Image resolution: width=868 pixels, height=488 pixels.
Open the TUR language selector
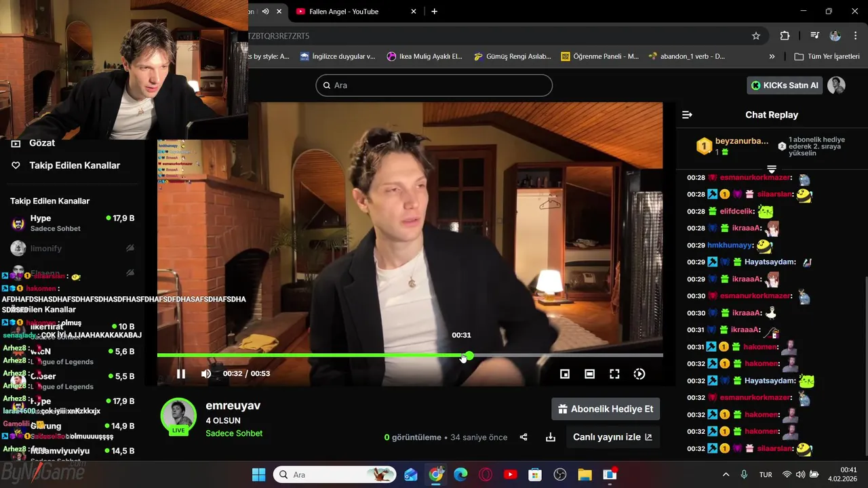click(x=766, y=474)
